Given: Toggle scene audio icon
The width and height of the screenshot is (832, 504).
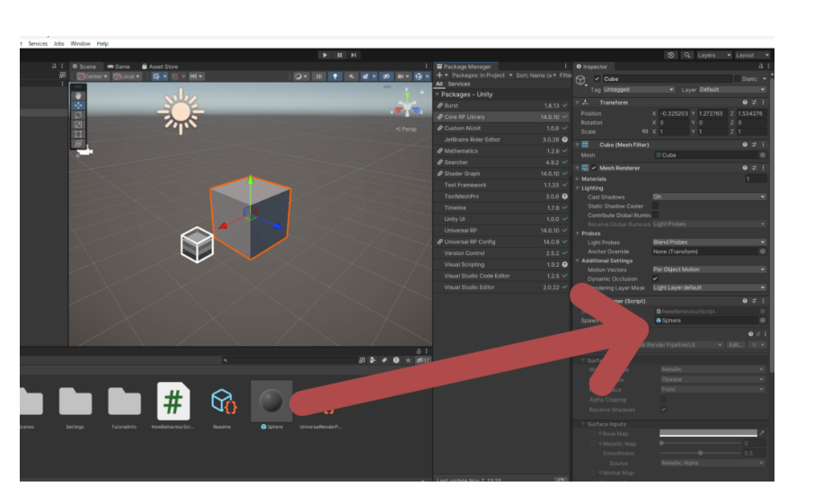Looking at the screenshot, I should (350, 76).
